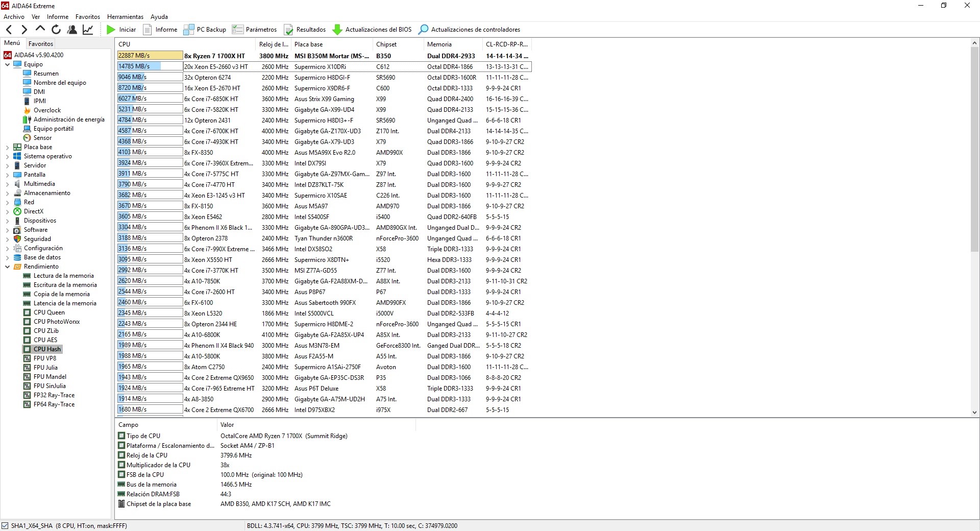Open the Informe menu in the menu bar

(58, 17)
